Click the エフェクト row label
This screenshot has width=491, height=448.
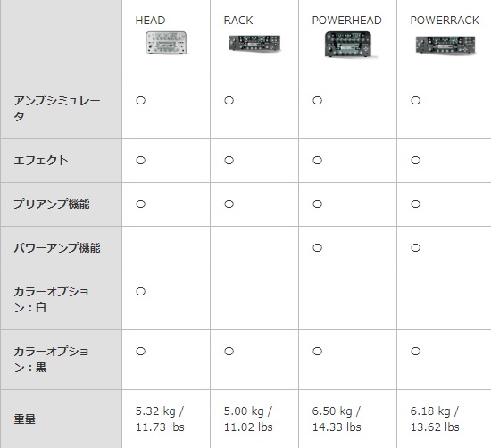[x=41, y=161]
